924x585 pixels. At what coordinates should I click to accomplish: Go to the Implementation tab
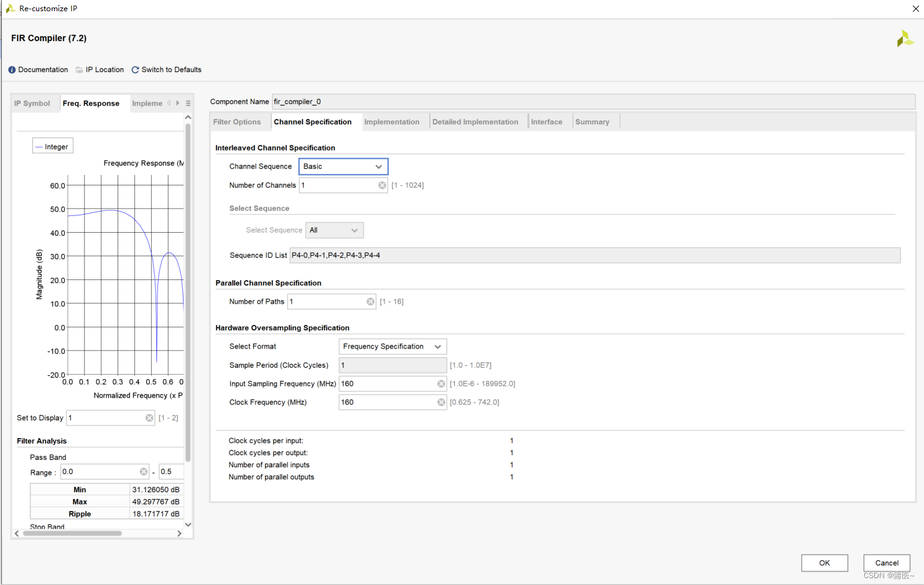click(x=392, y=122)
